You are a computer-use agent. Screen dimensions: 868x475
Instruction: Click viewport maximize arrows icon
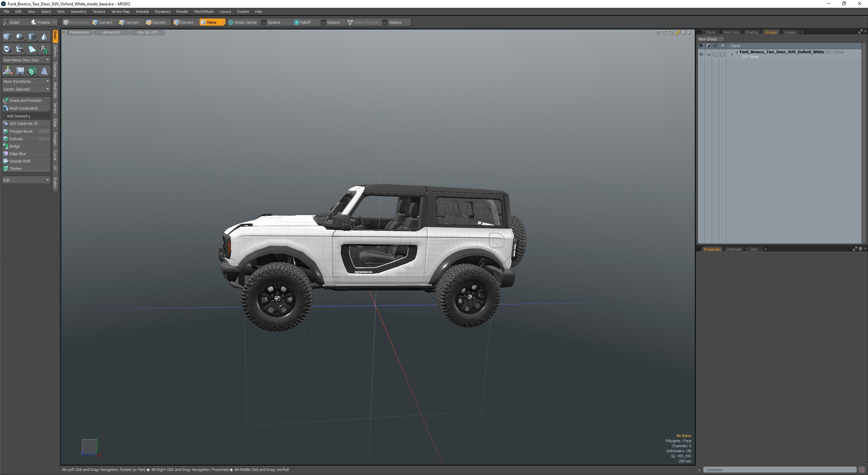point(677,33)
